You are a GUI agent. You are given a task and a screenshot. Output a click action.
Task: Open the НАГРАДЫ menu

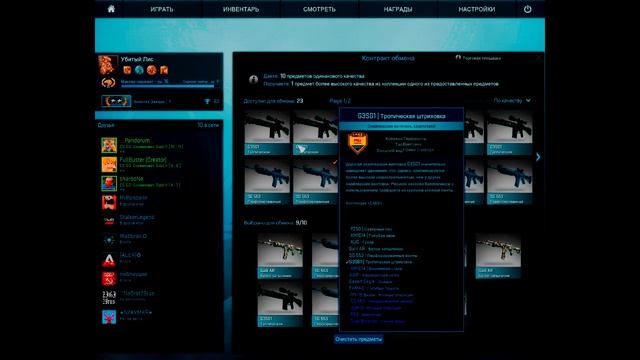click(x=398, y=9)
